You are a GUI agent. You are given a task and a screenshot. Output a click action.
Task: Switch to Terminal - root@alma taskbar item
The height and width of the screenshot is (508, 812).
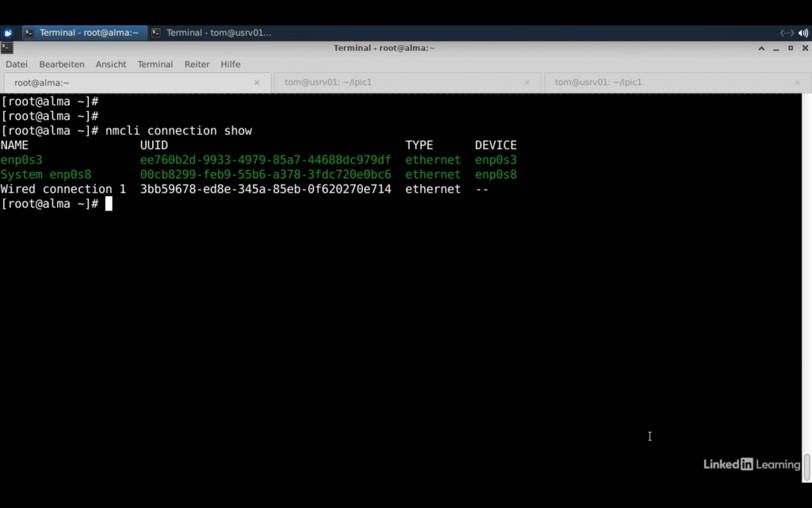pos(83,33)
